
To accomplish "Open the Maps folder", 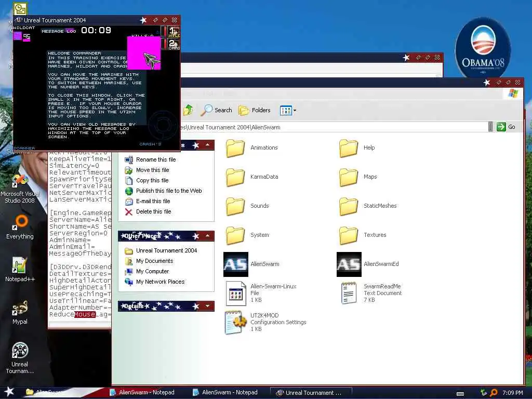I will [349, 177].
